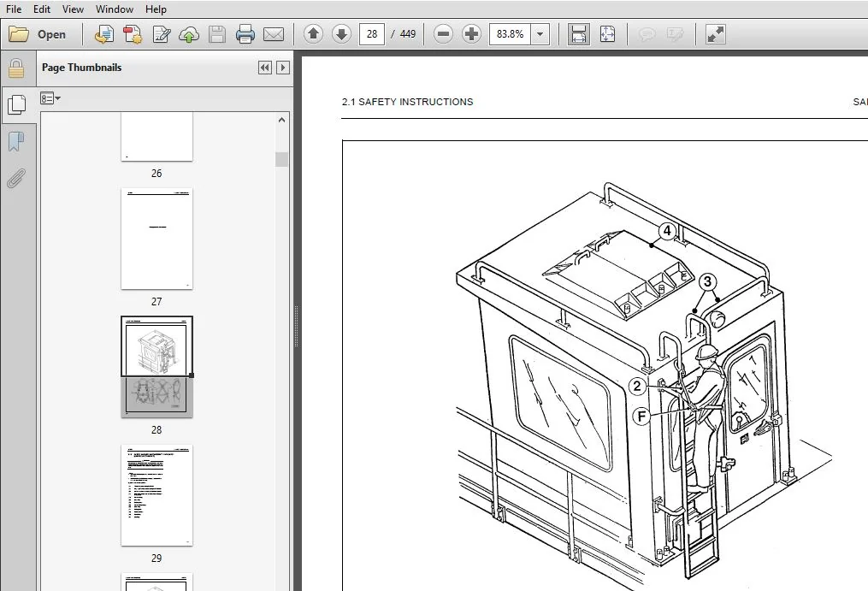This screenshot has width=868, height=591.
Task: Click the zoom percentage field 83.8%
Action: click(510, 34)
